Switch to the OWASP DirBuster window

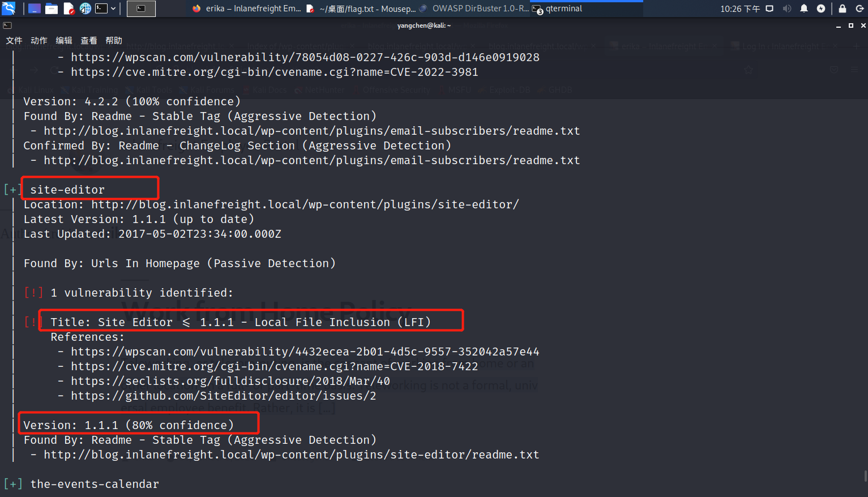[x=474, y=8]
